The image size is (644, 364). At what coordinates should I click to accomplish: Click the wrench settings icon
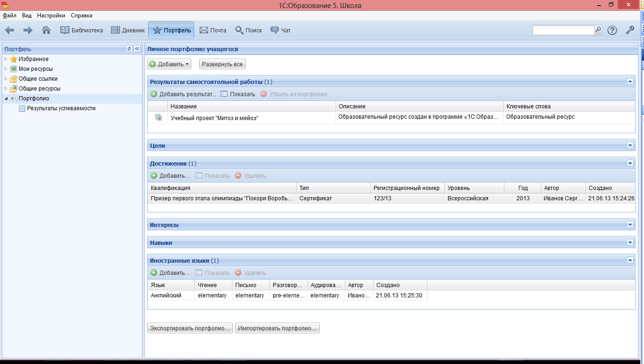coord(630,30)
